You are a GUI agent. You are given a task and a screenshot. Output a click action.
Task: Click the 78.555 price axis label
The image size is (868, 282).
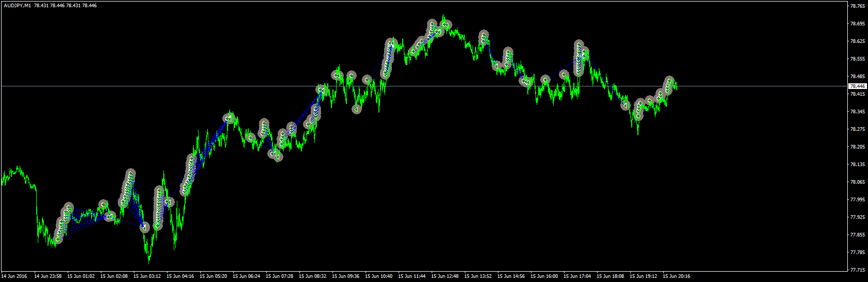[x=858, y=59]
